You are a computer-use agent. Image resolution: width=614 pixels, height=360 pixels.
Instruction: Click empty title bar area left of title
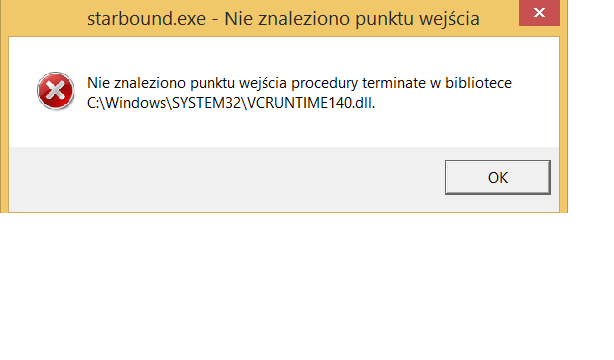43,18
